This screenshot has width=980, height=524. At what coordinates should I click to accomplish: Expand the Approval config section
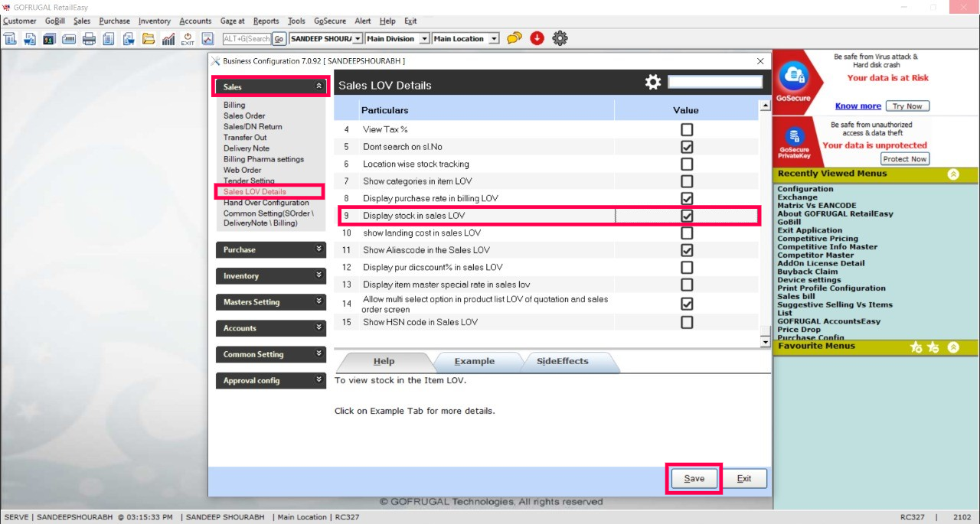click(x=271, y=380)
